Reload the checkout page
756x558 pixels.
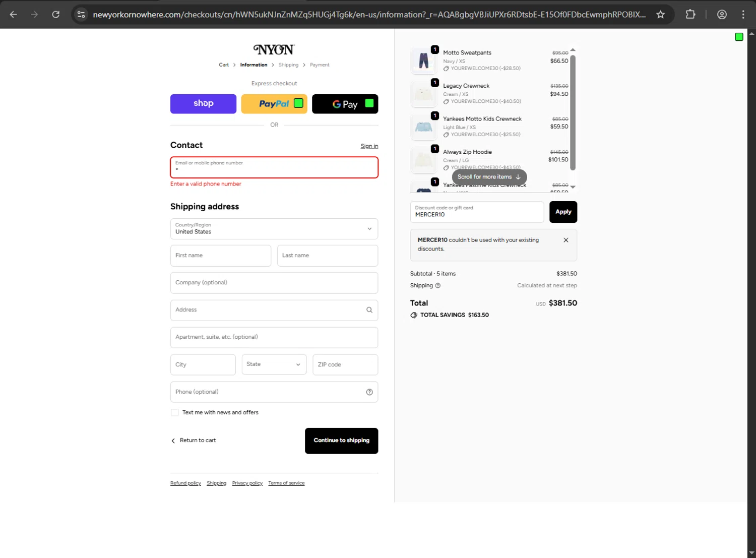click(x=56, y=15)
